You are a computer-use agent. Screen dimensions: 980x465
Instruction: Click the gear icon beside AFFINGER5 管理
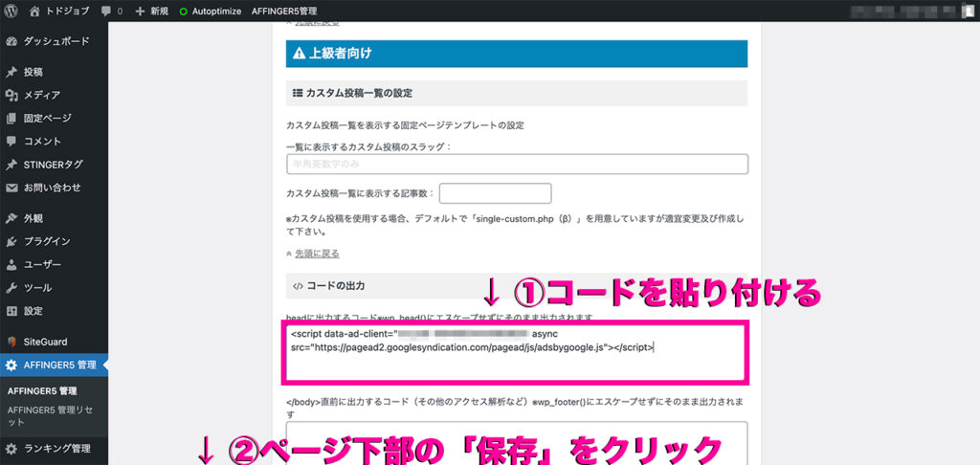click(x=11, y=365)
